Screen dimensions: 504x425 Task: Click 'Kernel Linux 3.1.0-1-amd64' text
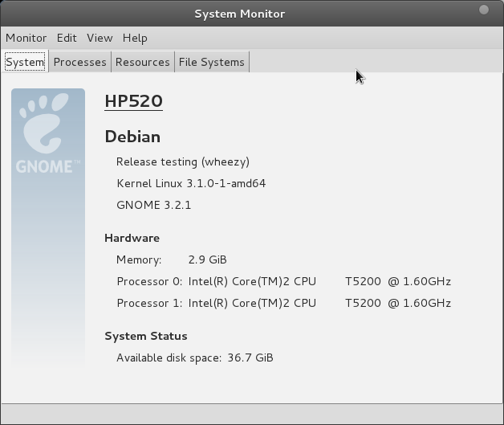[191, 183]
